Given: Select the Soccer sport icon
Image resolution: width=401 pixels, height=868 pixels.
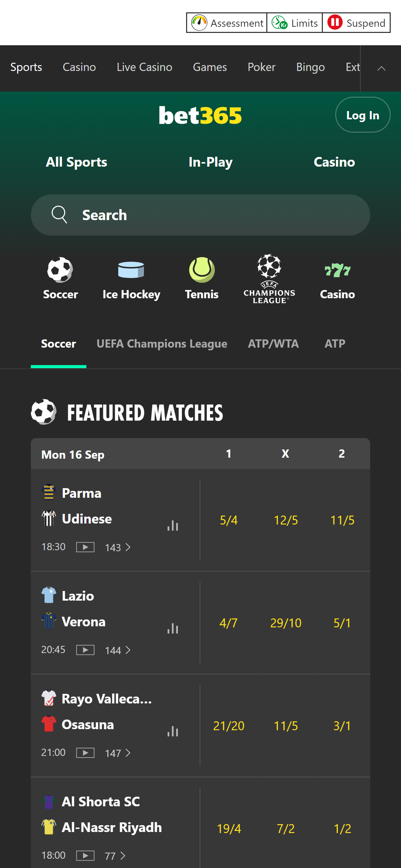Looking at the screenshot, I should click(x=60, y=271).
